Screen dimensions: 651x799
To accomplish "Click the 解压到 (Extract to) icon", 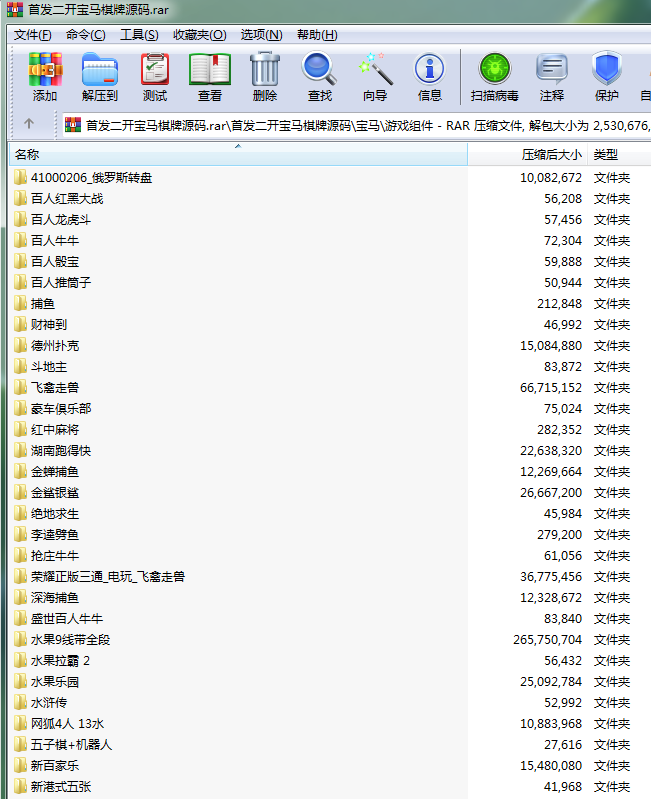I will (x=100, y=76).
